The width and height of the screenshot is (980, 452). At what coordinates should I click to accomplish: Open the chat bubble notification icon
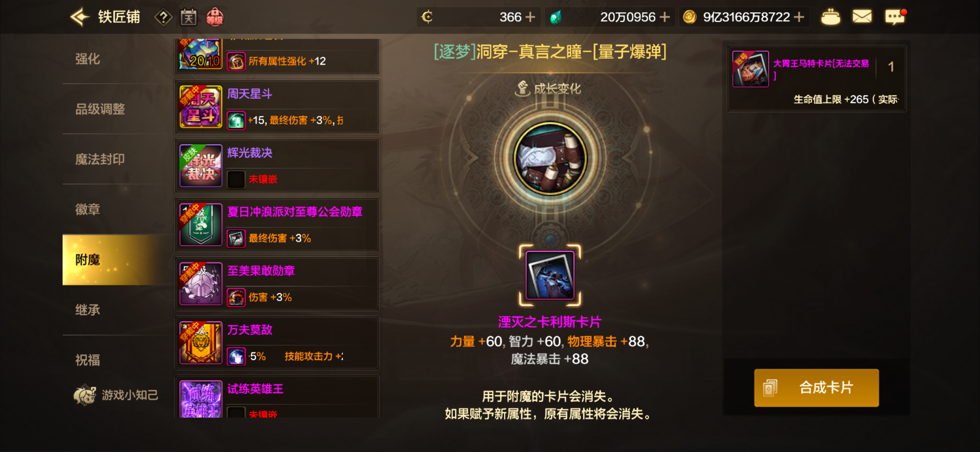tap(895, 17)
